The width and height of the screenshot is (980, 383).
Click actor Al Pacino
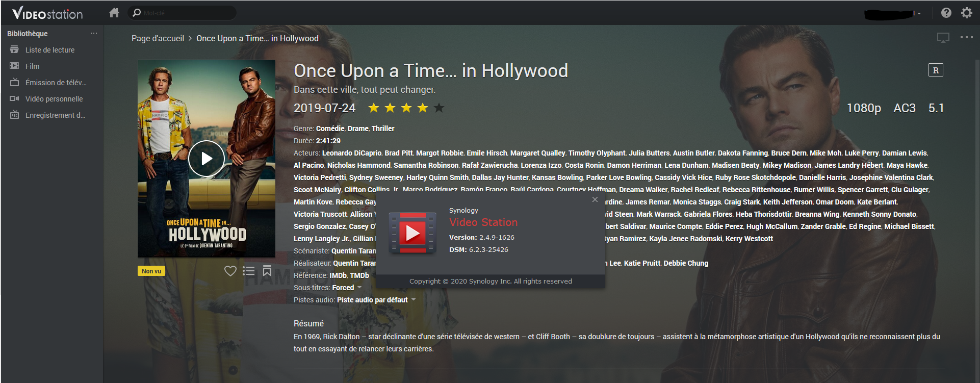pos(308,165)
